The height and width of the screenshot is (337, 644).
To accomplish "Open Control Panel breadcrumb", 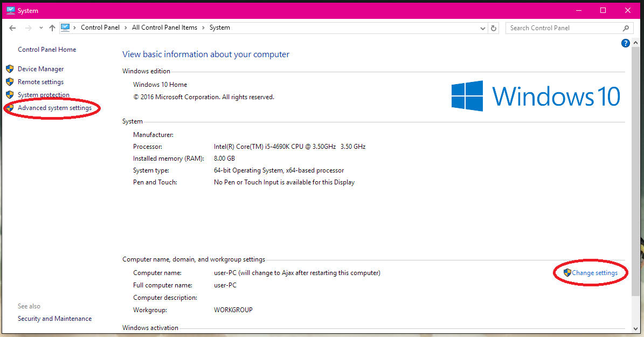I will coord(100,27).
